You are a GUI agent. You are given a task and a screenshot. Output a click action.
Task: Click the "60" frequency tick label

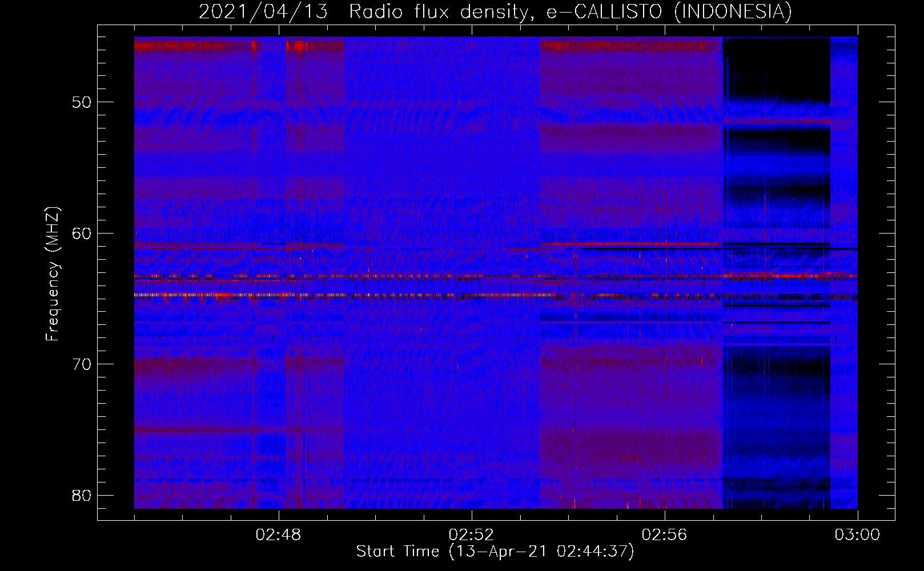click(x=82, y=233)
